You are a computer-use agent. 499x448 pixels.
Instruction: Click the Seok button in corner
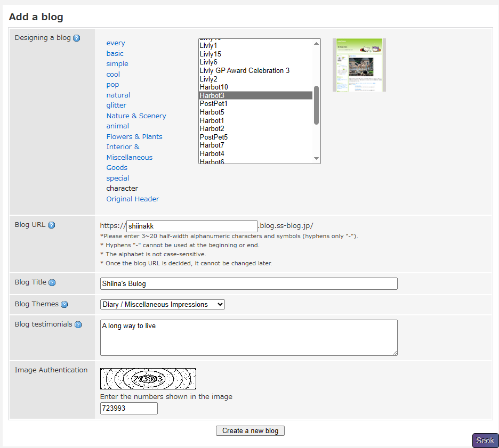click(485, 441)
